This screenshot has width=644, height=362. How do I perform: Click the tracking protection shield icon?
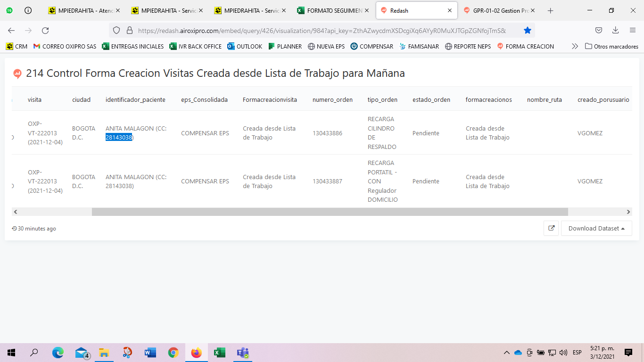tap(116, 30)
